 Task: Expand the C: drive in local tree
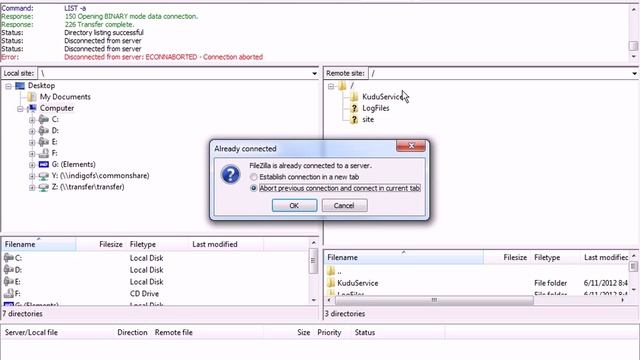(32, 120)
